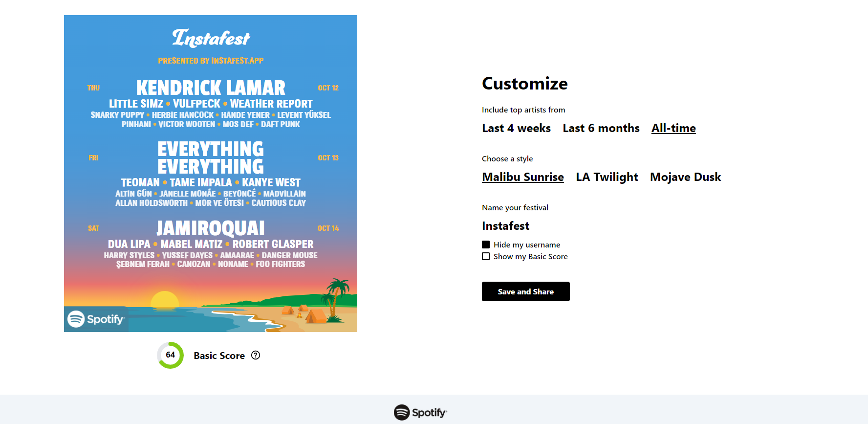Open the Basic Score help question mark
Screen dimensions: 868x424
click(x=256, y=356)
